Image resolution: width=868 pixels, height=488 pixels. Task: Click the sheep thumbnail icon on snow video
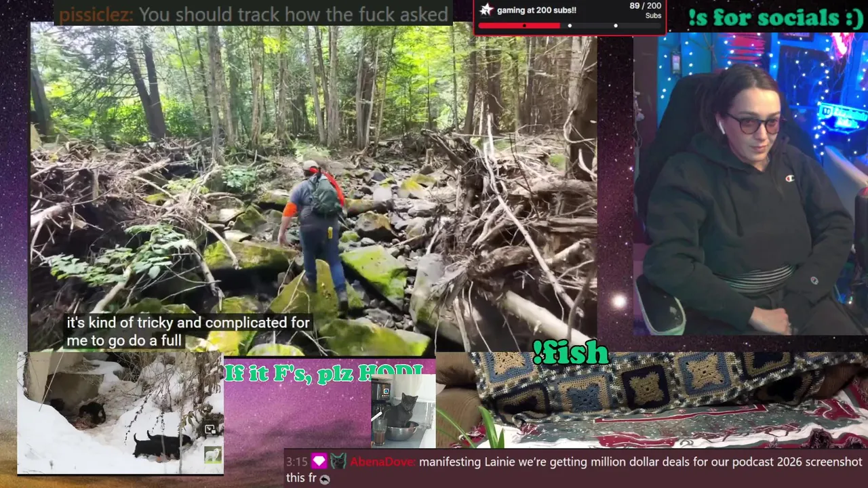213,455
